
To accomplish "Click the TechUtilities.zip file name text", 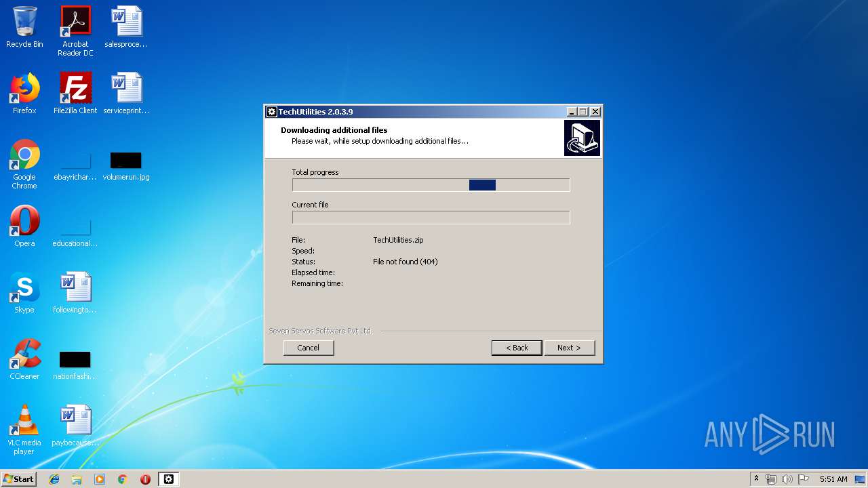I will point(398,240).
